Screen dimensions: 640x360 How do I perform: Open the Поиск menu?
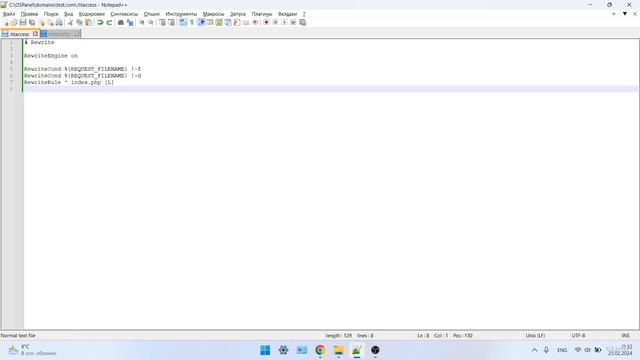click(x=51, y=14)
